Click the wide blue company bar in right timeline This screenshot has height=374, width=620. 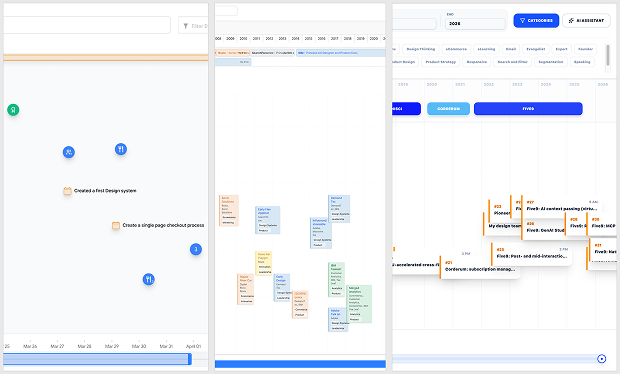click(528, 109)
